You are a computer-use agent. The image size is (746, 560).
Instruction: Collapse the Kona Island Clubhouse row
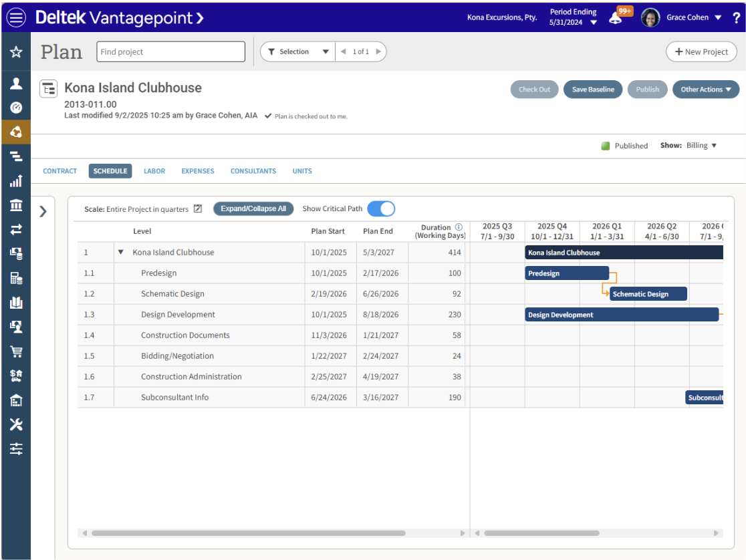coord(120,252)
